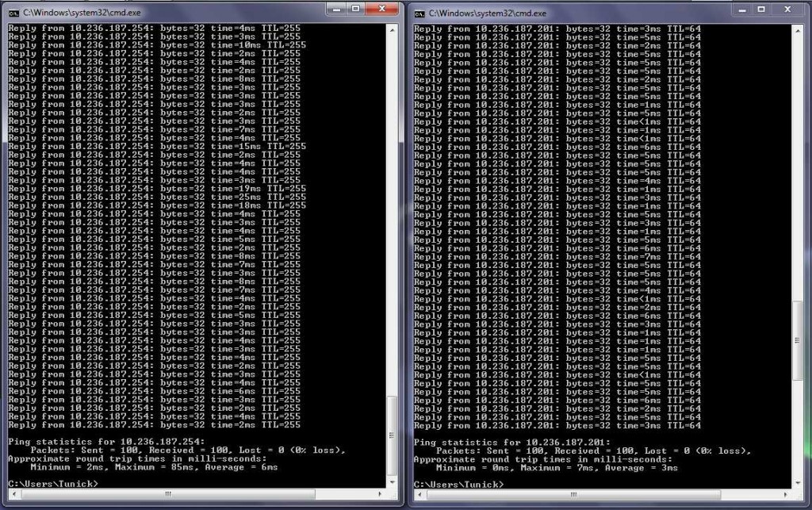This screenshot has height=510, width=812.
Task: Click the 'time=18ms' reply line in the left window
Action: pos(157,205)
